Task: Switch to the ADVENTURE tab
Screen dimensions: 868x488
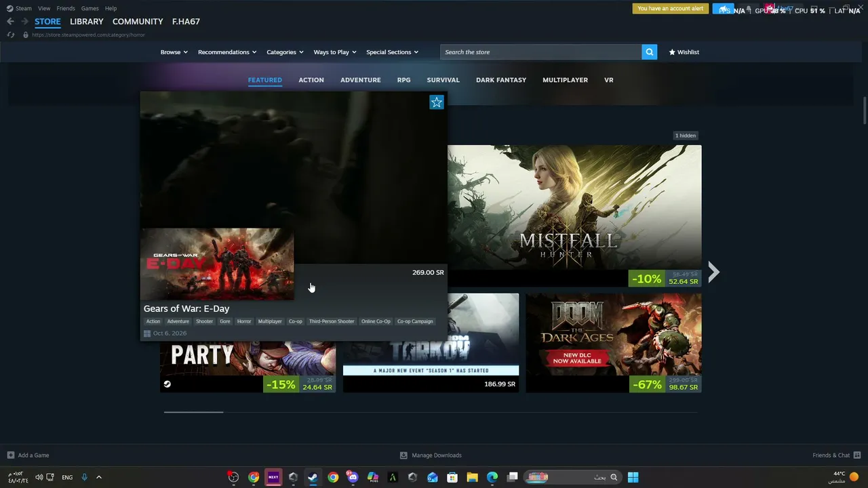Action: [x=361, y=80]
